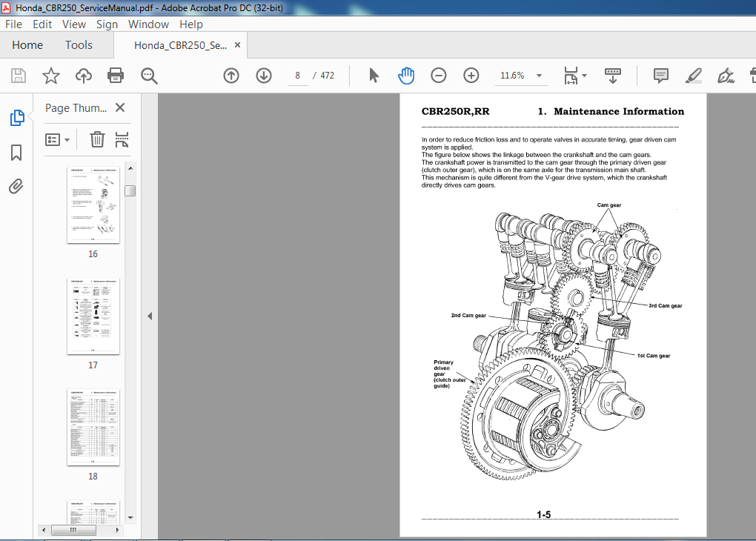Image resolution: width=756 pixels, height=541 pixels.
Task: Click horizontal scroll left arrow
Action: click(44, 531)
